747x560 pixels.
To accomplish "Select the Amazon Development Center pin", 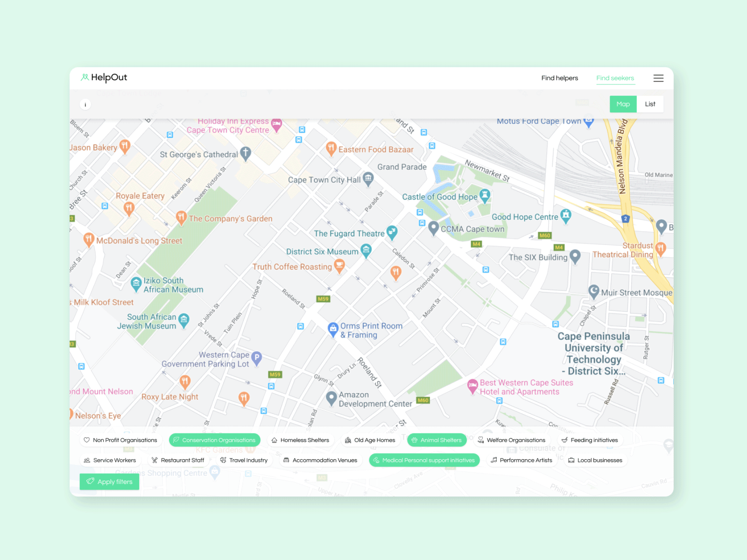I will point(331,398).
